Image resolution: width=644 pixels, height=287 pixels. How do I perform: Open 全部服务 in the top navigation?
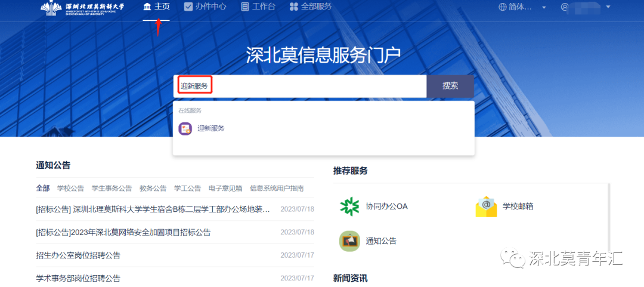click(x=310, y=7)
